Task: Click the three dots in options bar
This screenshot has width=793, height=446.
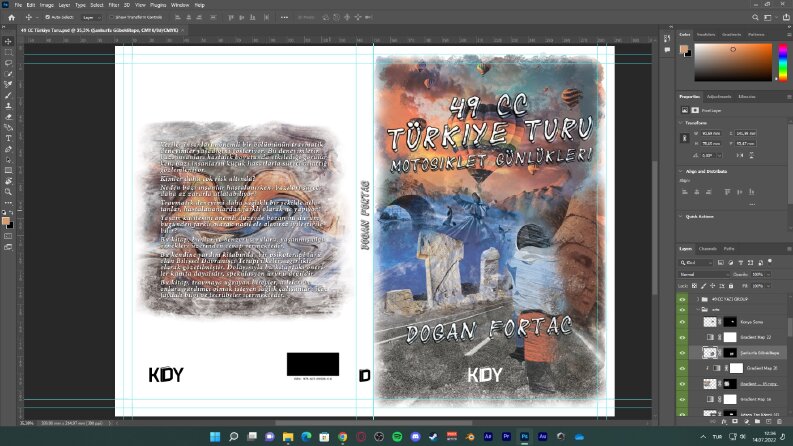Action: 284,17
